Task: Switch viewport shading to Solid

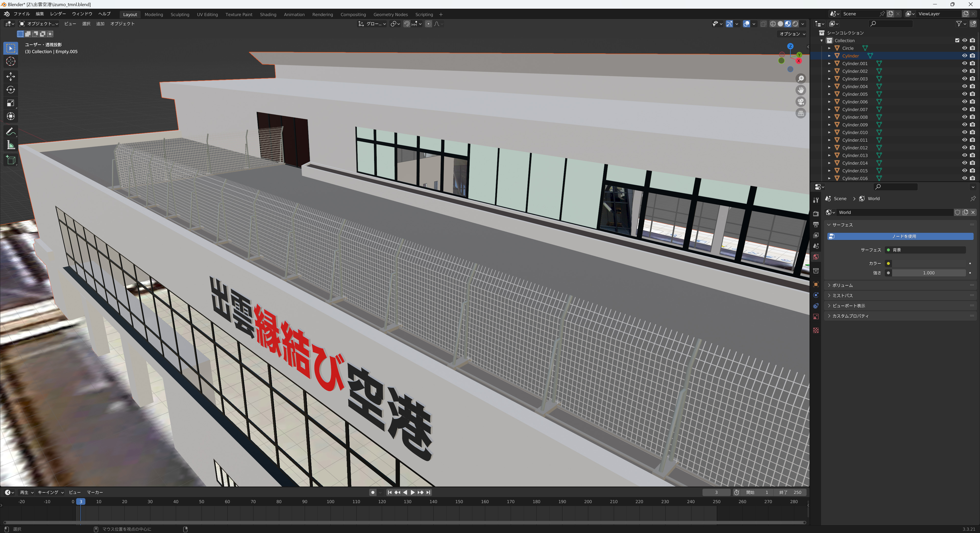Action: [x=780, y=23]
